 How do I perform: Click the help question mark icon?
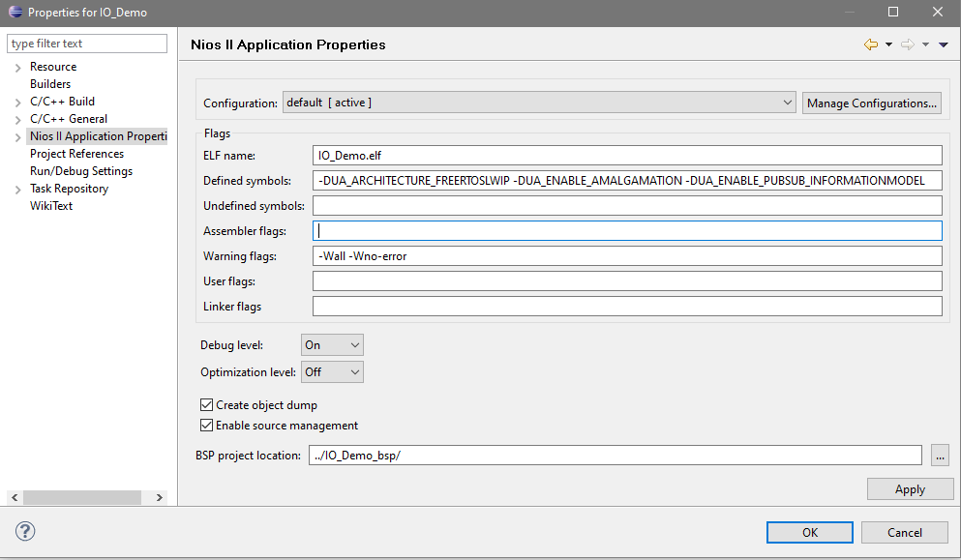(26, 531)
